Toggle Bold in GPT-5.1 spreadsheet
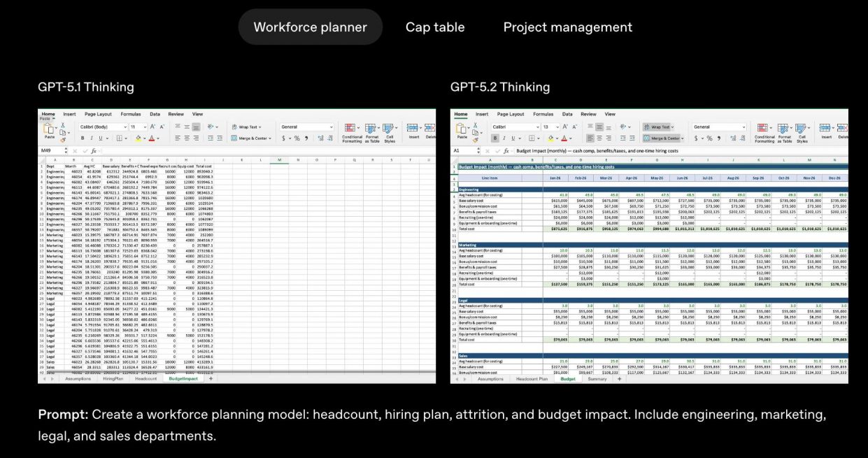 (83, 138)
